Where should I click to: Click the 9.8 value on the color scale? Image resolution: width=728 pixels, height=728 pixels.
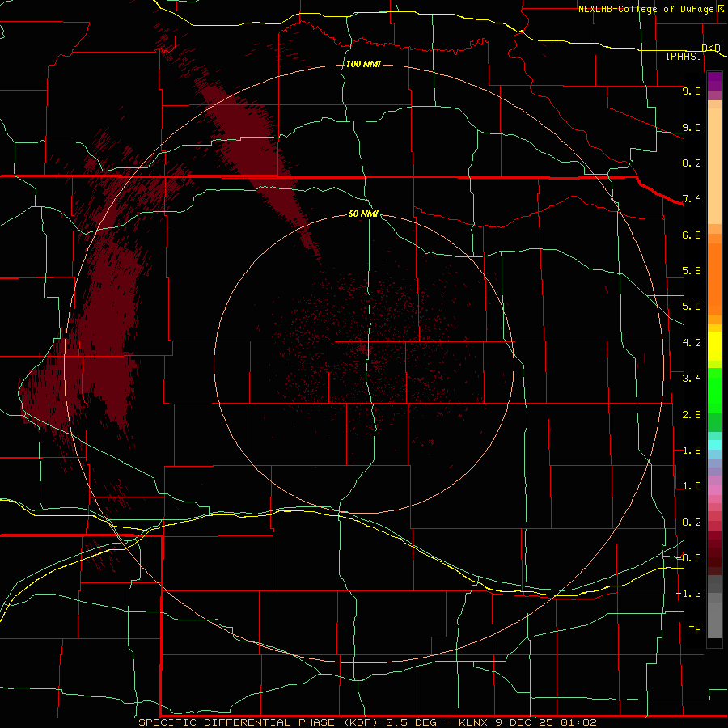pyautogui.click(x=692, y=91)
